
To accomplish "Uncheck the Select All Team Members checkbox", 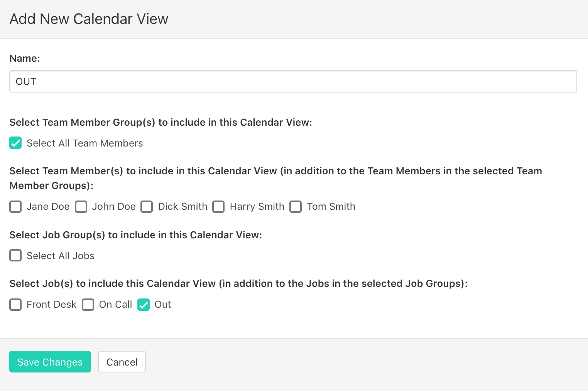I will pyautogui.click(x=15, y=143).
